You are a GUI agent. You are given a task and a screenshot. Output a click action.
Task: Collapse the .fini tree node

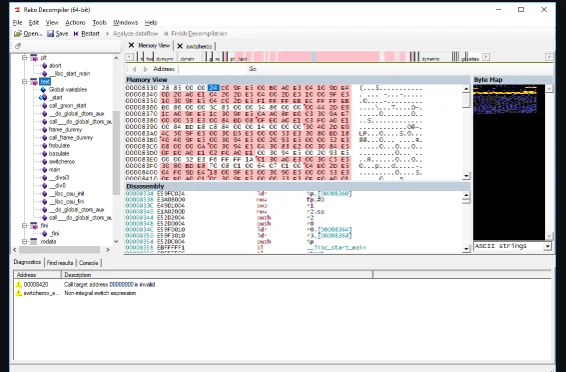tap(25, 226)
